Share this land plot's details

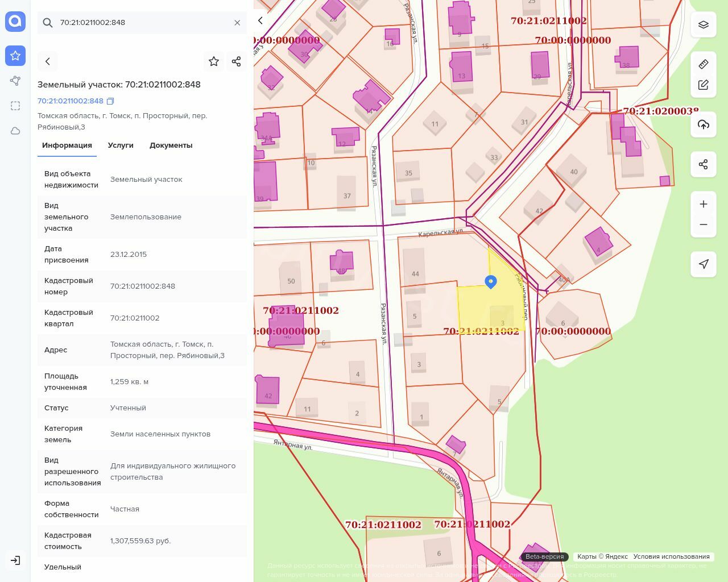click(x=237, y=61)
